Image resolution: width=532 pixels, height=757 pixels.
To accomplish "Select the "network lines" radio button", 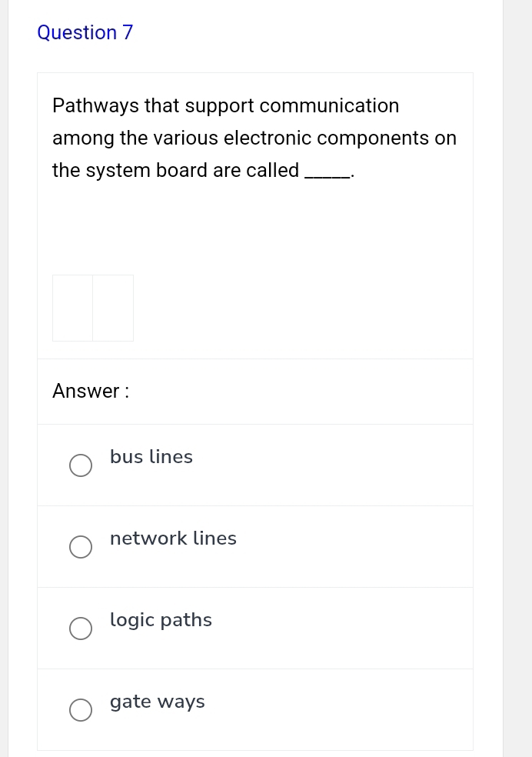I will pos(81,547).
